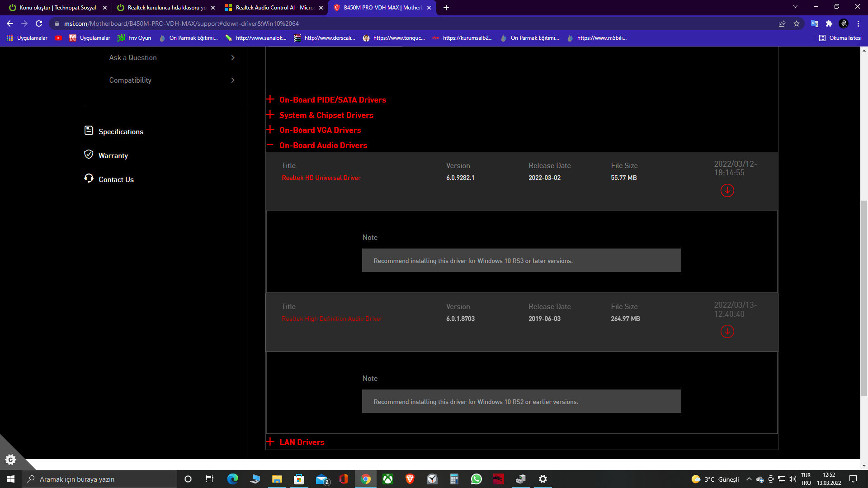Expand the System & Chipset Drivers section
The width and height of the screenshot is (868, 488).
pos(326,115)
